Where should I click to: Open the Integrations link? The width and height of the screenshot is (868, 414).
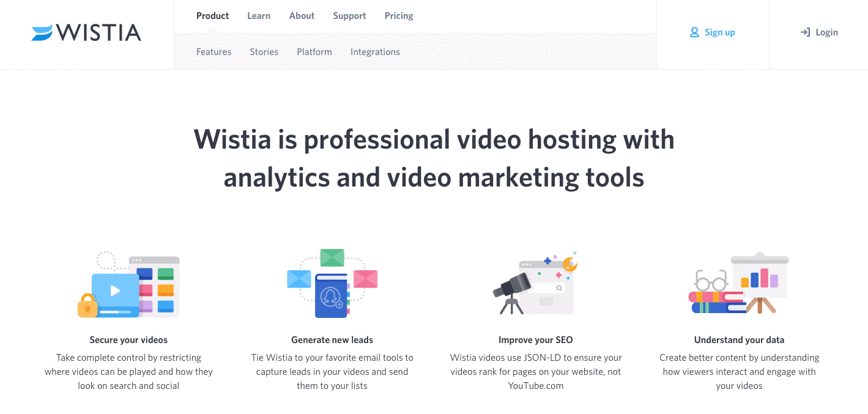375,51
